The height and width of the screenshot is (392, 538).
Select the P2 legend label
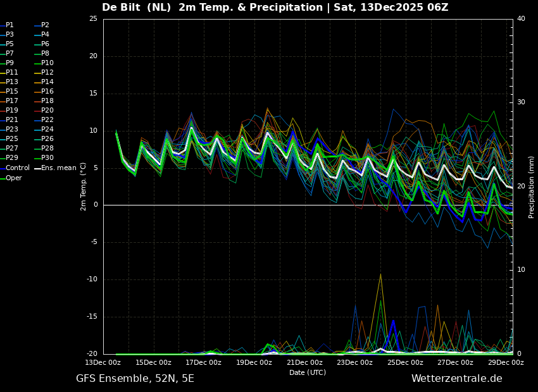click(45, 25)
